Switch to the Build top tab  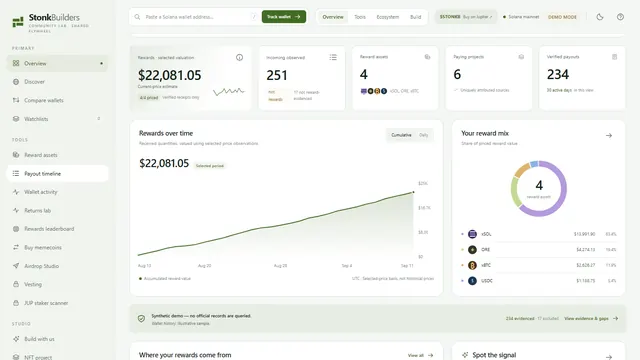pos(416,17)
